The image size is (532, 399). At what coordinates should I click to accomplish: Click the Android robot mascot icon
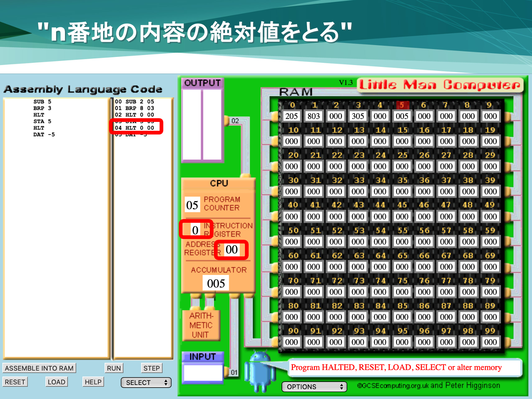pos(263,372)
